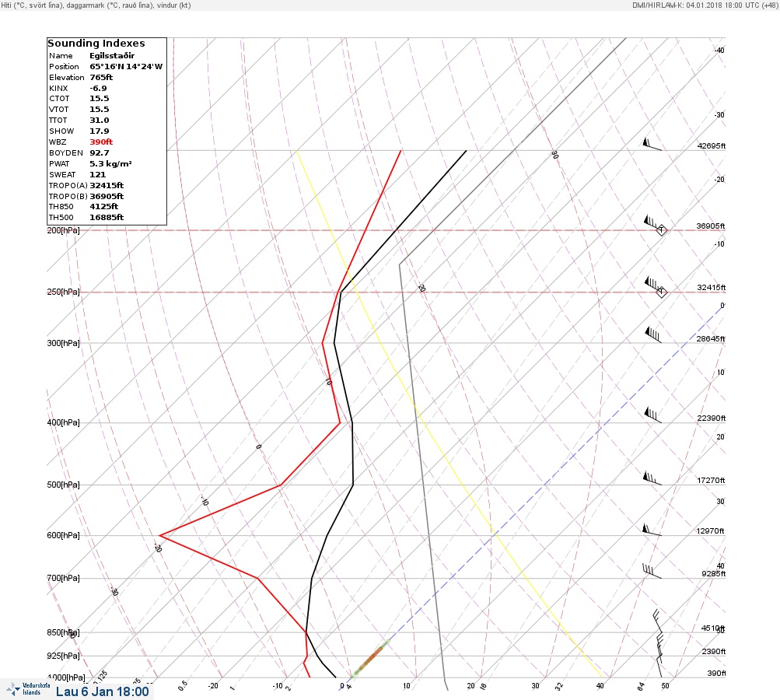Screen dimensions: 780x700
Task: Click the 'Hiti (°C, svört lína)' legend text
Action: [33, 5]
